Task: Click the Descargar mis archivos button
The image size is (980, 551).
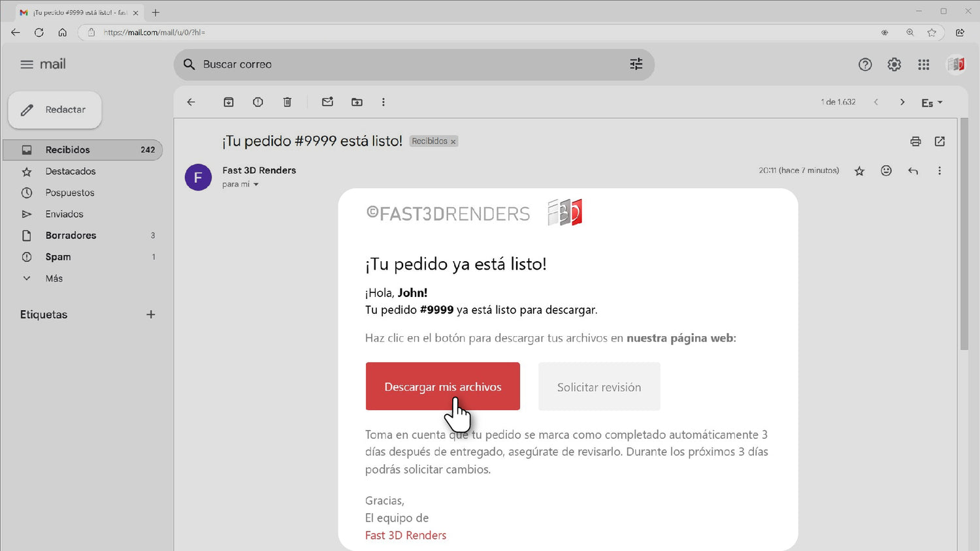Action: click(x=442, y=386)
